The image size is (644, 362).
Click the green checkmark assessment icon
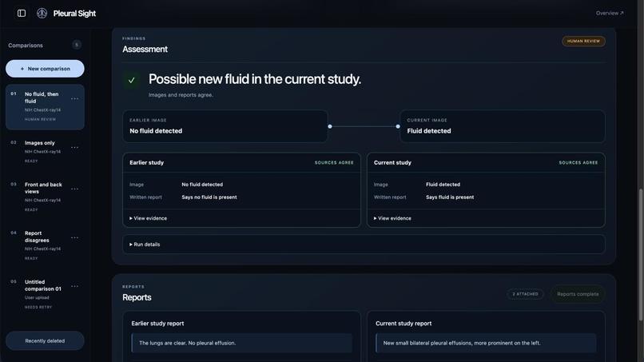[131, 80]
